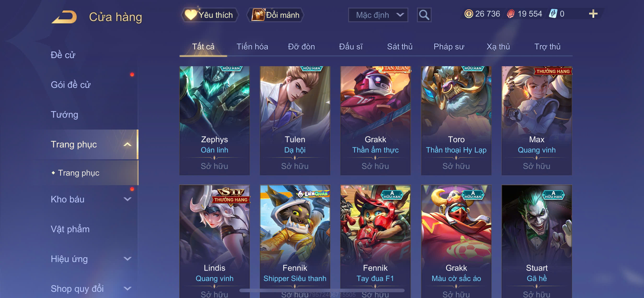
Task: Expand the Hiệu ứng sidebar section
Action: (x=127, y=259)
